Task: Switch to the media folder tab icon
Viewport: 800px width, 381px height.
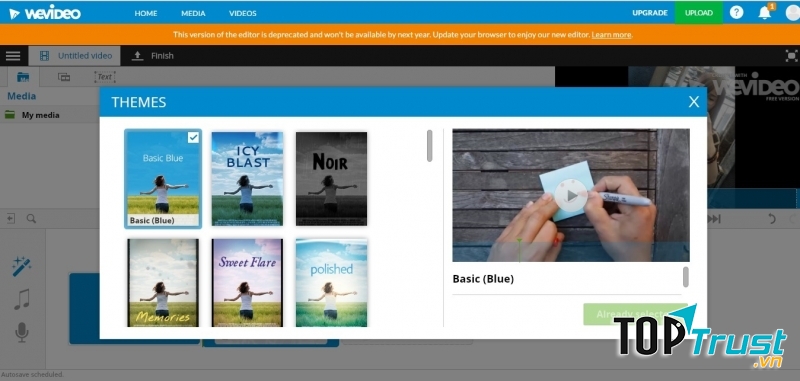Action: tap(23, 77)
